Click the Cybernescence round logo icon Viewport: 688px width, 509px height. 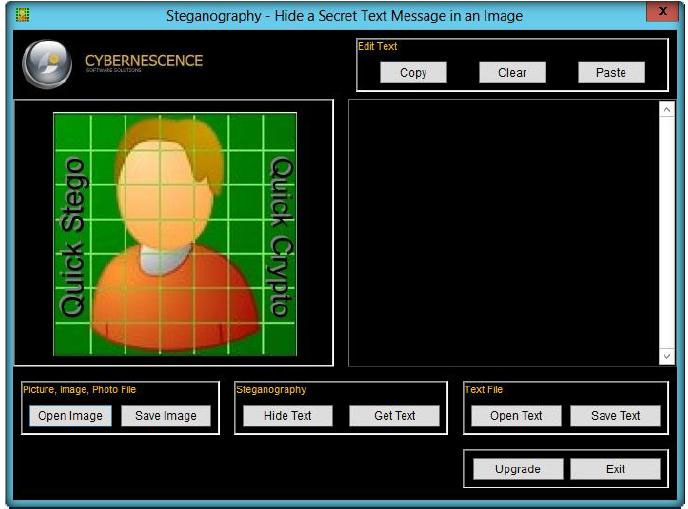[47, 64]
